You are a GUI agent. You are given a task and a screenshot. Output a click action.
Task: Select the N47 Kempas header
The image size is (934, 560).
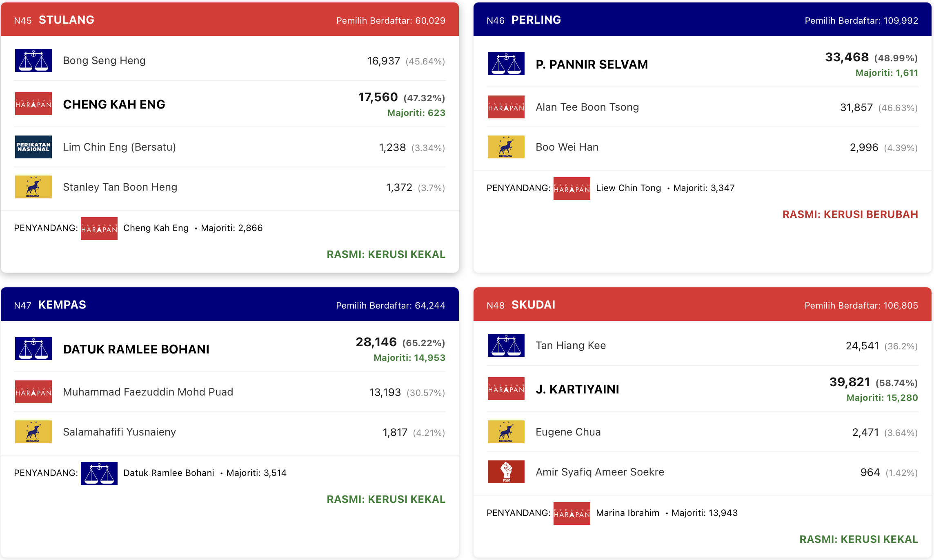point(230,304)
